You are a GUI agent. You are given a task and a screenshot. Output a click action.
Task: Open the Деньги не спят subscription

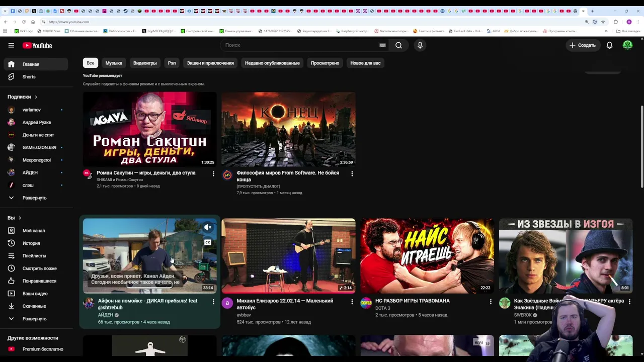click(x=36, y=135)
